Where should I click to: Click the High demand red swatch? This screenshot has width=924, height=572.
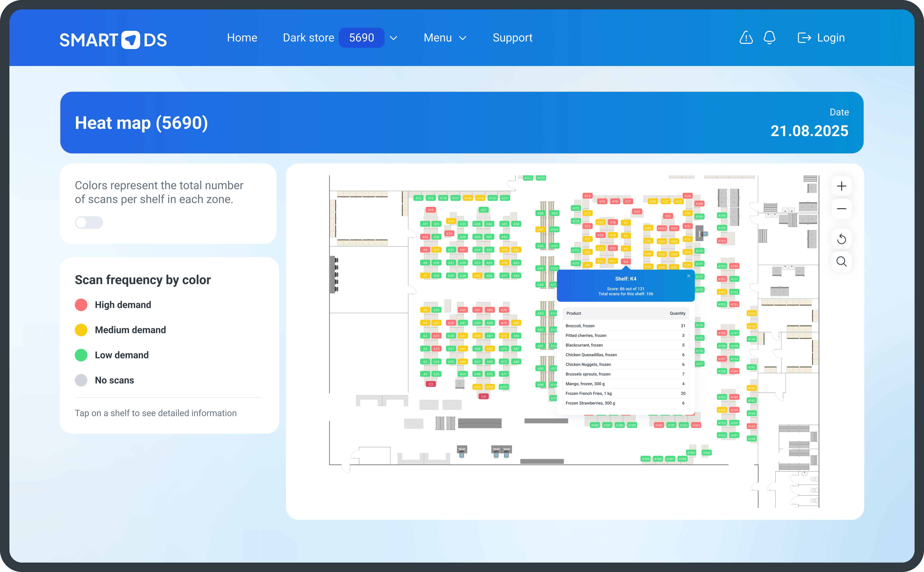tap(81, 305)
